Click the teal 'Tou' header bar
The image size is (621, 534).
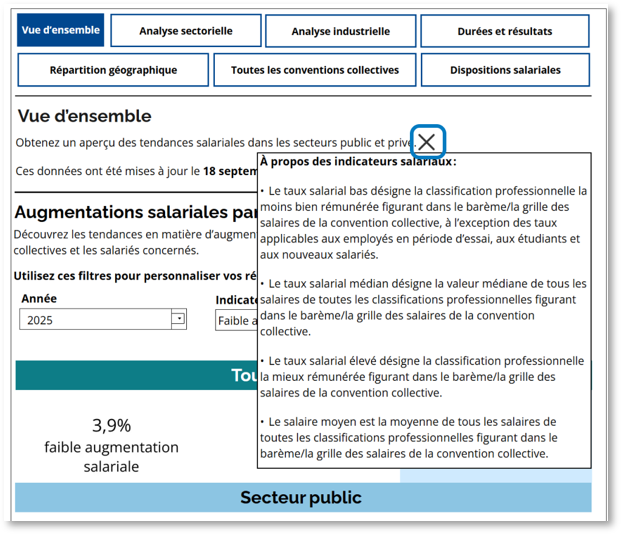tap(137, 375)
